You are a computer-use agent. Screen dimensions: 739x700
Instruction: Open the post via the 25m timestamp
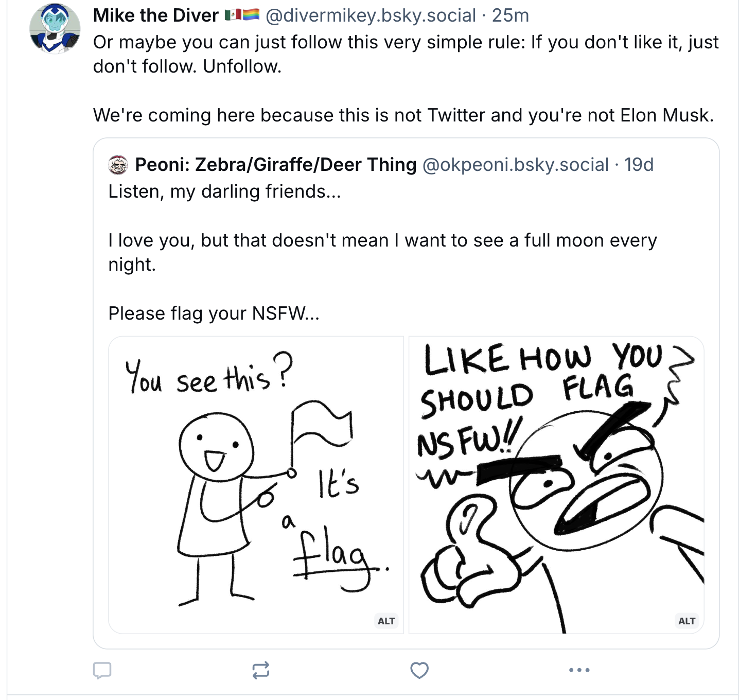(511, 15)
